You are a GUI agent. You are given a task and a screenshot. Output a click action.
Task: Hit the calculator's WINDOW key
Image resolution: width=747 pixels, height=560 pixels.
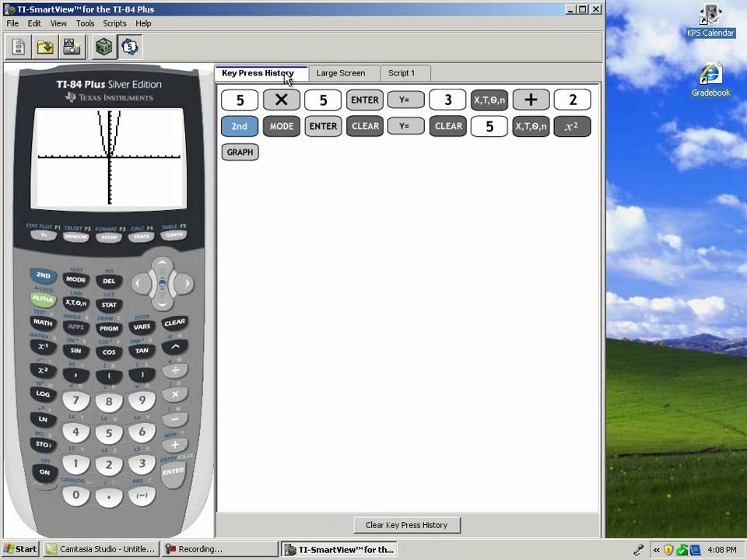[x=75, y=236]
